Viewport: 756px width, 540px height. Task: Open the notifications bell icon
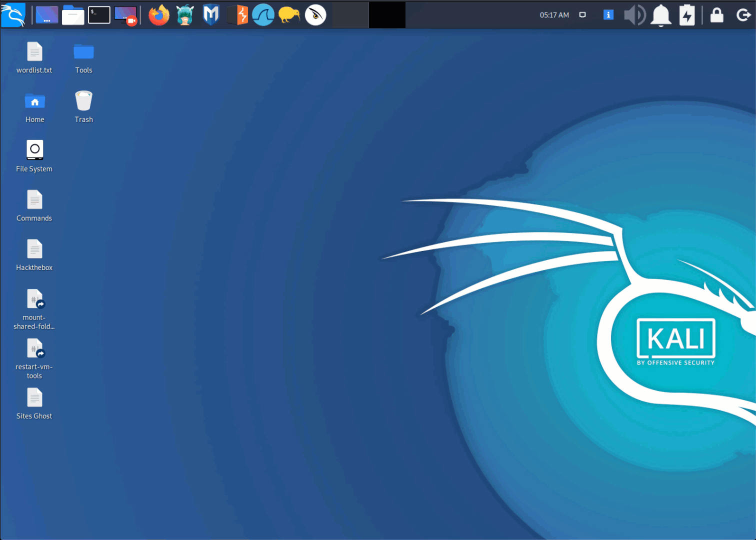pyautogui.click(x=661, y=15)
